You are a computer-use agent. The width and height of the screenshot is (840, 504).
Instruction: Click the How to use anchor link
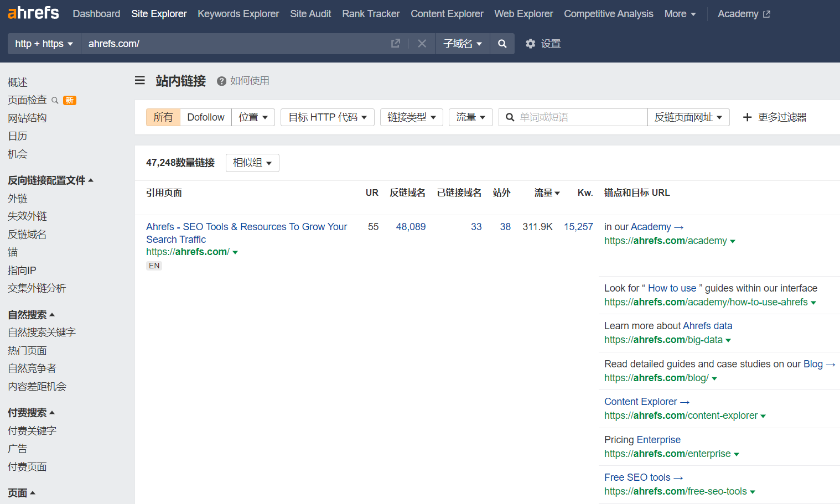[x=672, y=288]
